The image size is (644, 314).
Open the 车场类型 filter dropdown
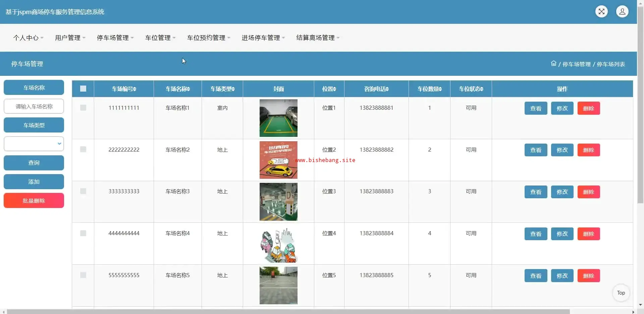34,144
